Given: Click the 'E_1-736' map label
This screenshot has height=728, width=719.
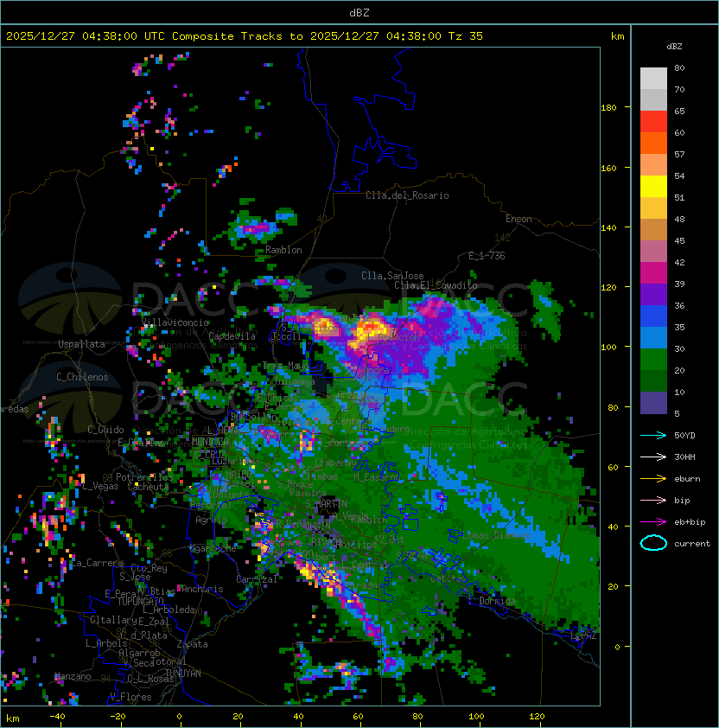Looking at the screenshot, I should (x=487, y=256).
